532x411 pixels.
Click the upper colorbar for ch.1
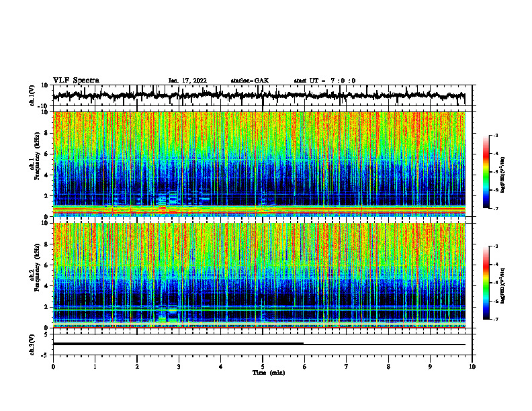[486, 172]
